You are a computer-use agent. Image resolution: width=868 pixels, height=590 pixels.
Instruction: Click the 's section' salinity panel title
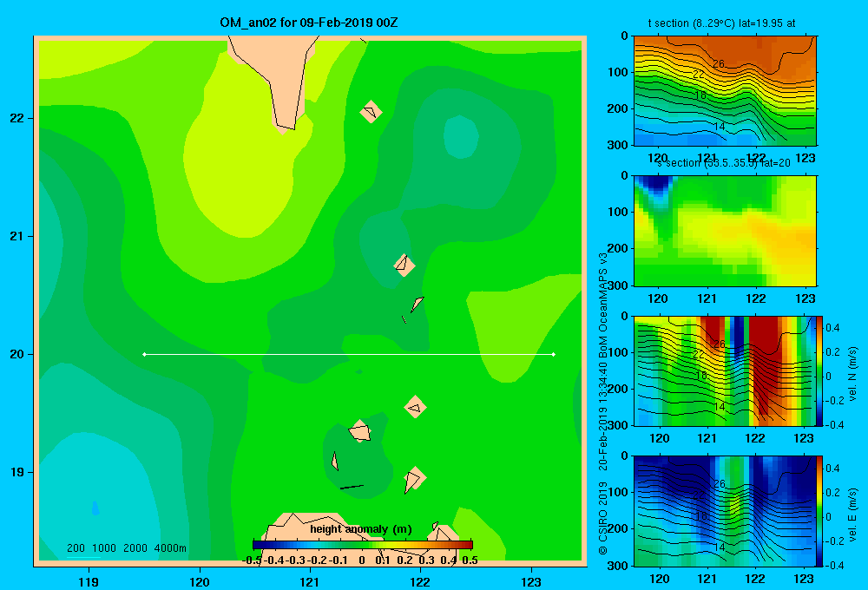point(724,163)
